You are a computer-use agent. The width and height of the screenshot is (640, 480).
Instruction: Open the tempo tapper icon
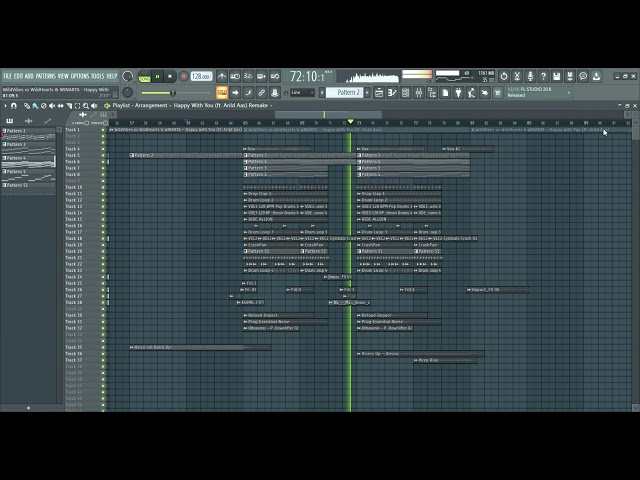[x=471, y=93]
